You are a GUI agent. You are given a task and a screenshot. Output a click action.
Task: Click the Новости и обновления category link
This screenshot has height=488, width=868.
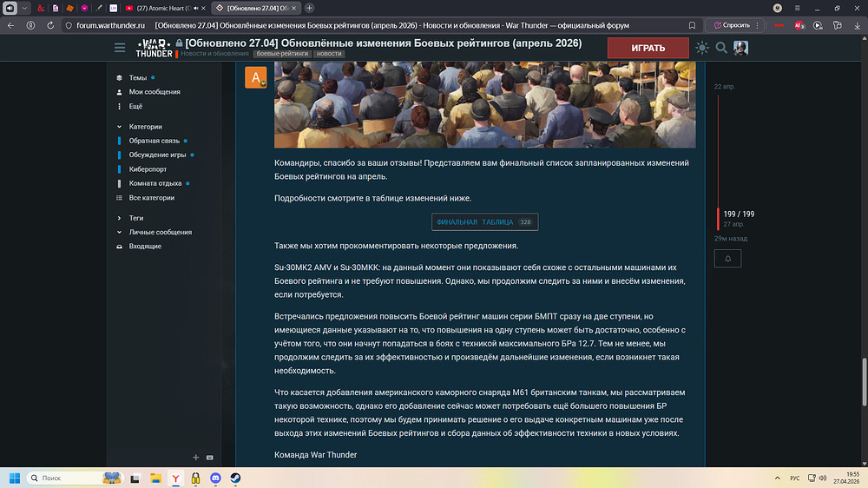coord(214,54)
